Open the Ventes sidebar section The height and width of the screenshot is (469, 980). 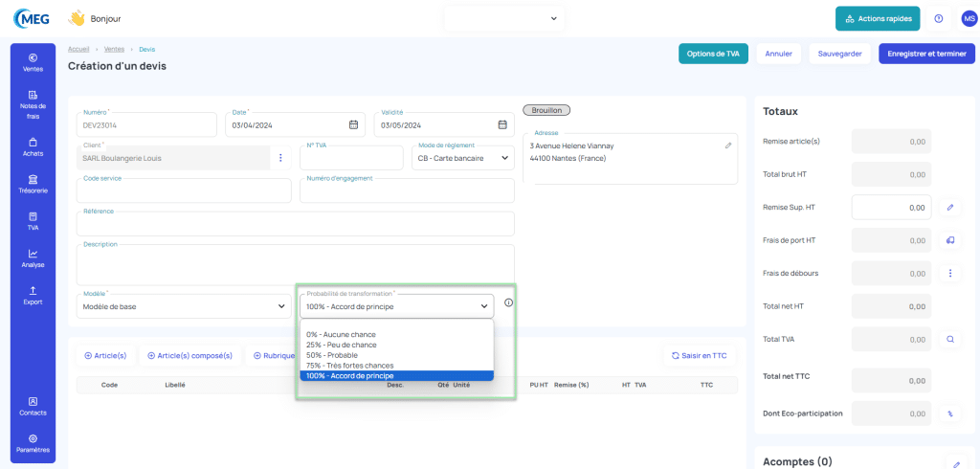pyautogui.click(x=33, y=62)
